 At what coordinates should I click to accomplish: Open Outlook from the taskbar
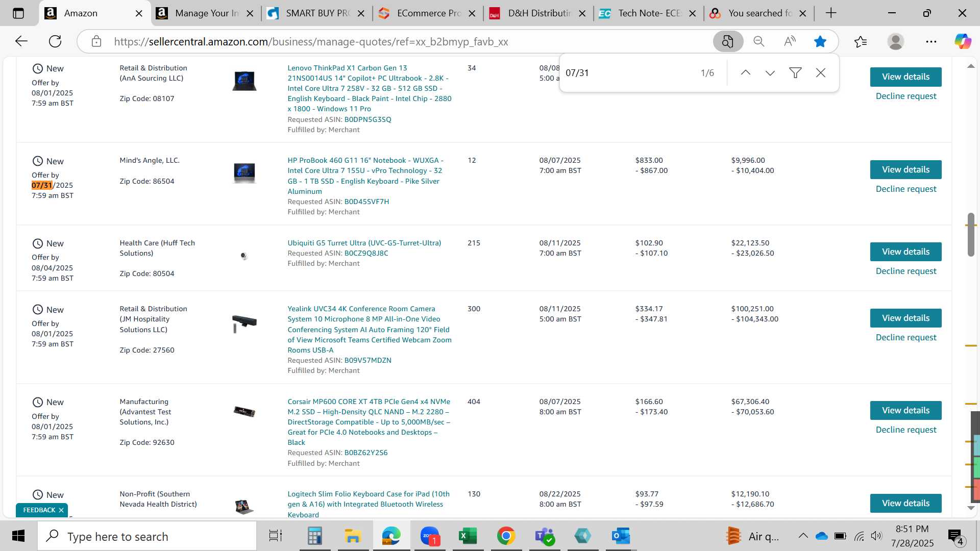(621, 536)
